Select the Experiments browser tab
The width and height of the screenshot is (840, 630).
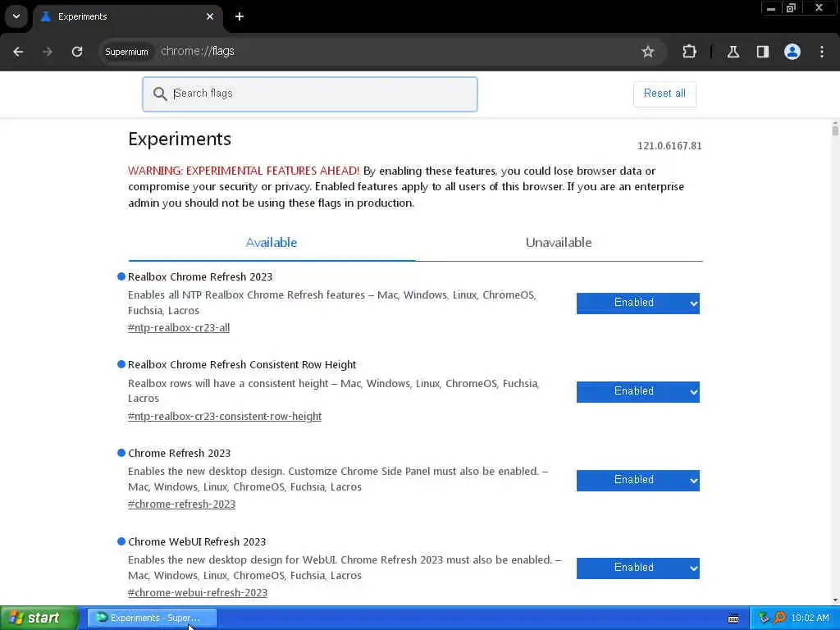127,16
